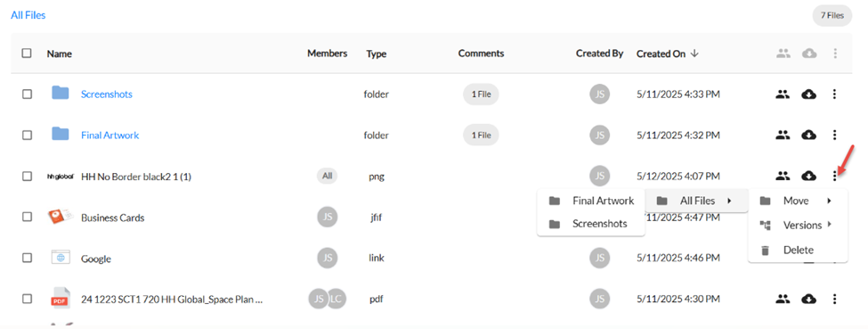Click the header more-options three-dot icon
This screenshot has width=868, height=329.
pyautogui.click(x=835, y=53)
